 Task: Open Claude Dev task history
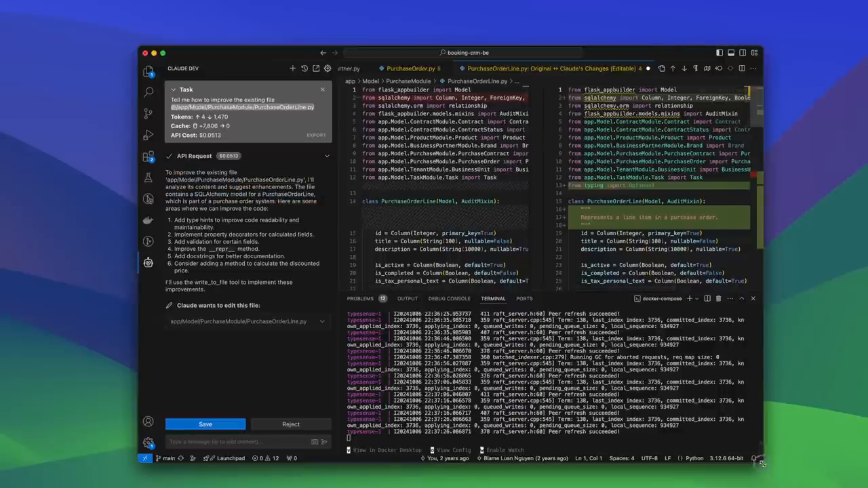tap(304, 68)
